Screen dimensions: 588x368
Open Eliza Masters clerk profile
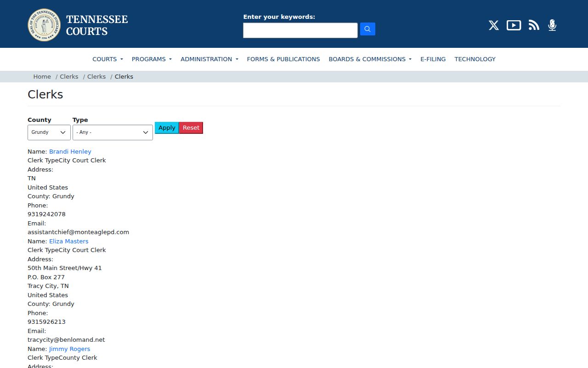click(x=68, y=241)
